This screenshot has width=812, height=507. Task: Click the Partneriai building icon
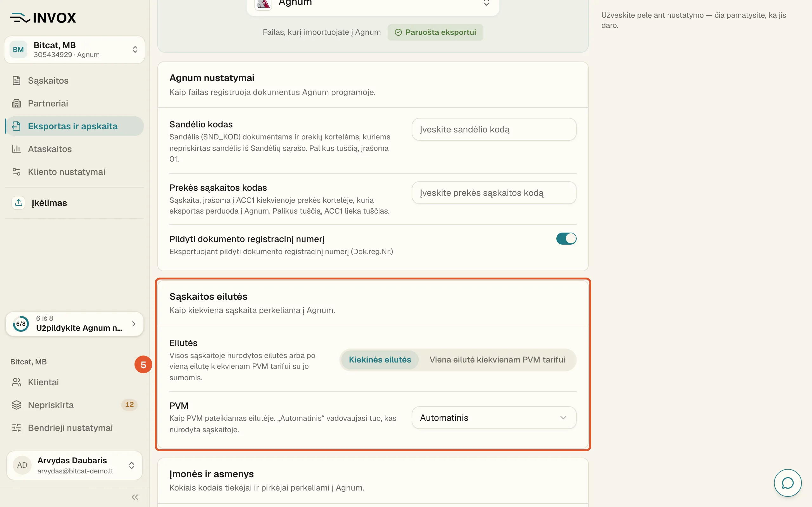pyautogui.click(x=16, y=103)
